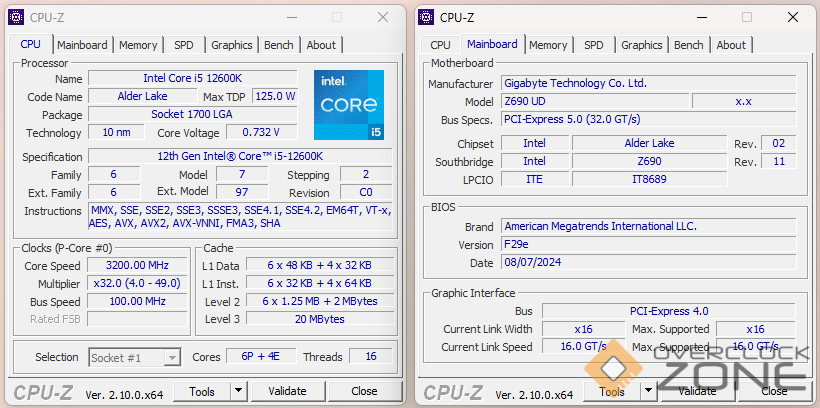
Task: Click Validate button in right CPU-Z window
Action: point(697,391)
